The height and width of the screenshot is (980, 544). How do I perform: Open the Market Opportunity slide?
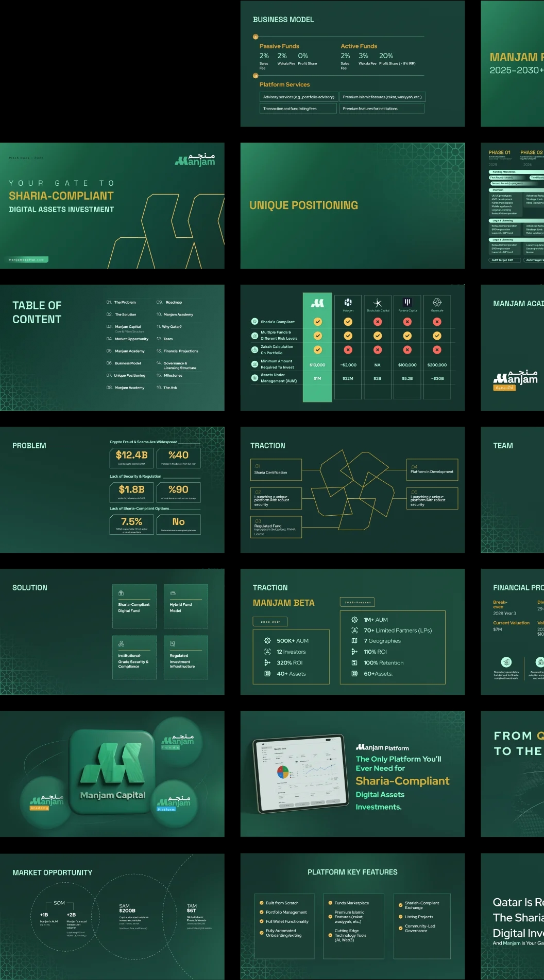(112, 917)
